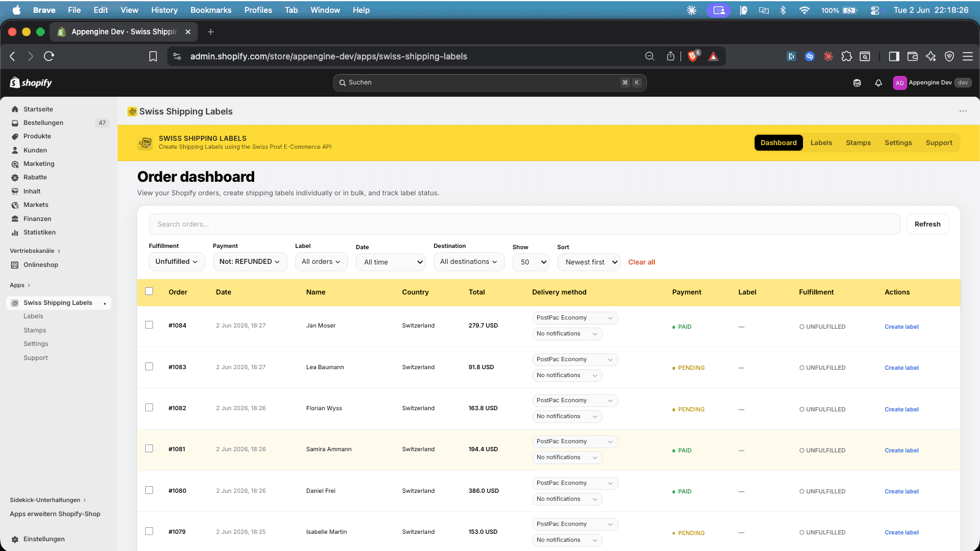Switch to the Support tab in yellow banner
The width and height of the screenshot is (980, 551).
(939, 143)
